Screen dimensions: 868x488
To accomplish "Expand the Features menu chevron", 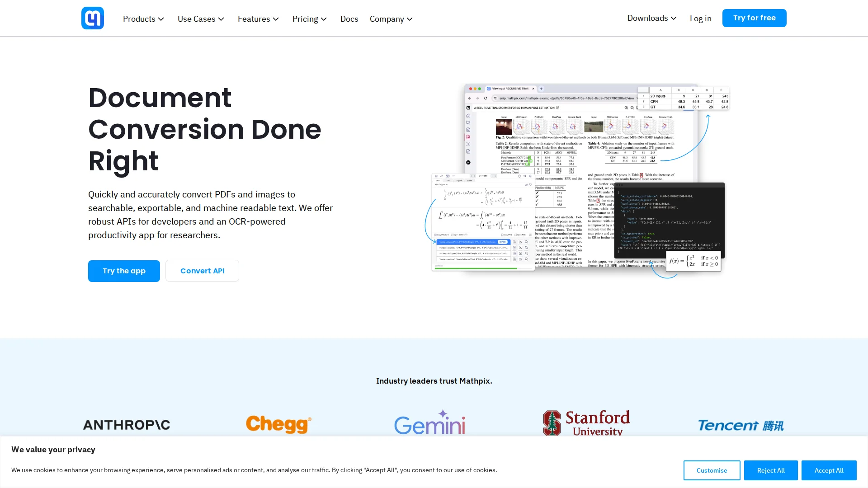I will pos(276,19).
